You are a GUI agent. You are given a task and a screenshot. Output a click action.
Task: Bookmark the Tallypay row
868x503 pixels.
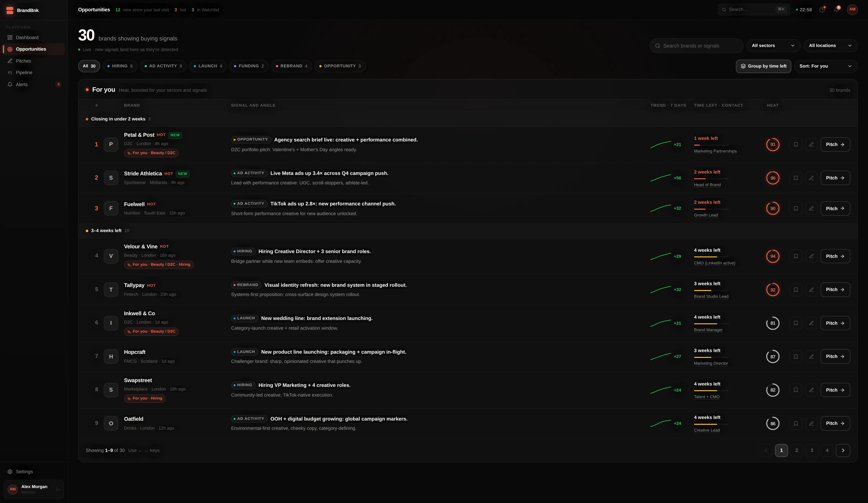pos(796,290)
